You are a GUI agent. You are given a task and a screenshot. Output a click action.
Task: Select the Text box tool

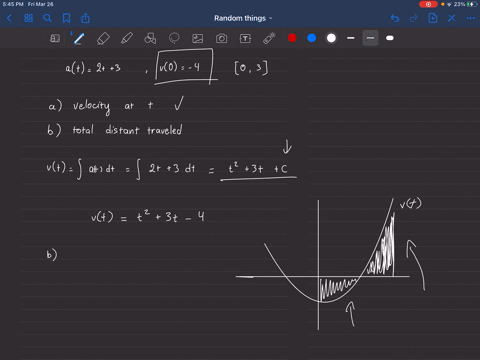[x=245, y=38]
